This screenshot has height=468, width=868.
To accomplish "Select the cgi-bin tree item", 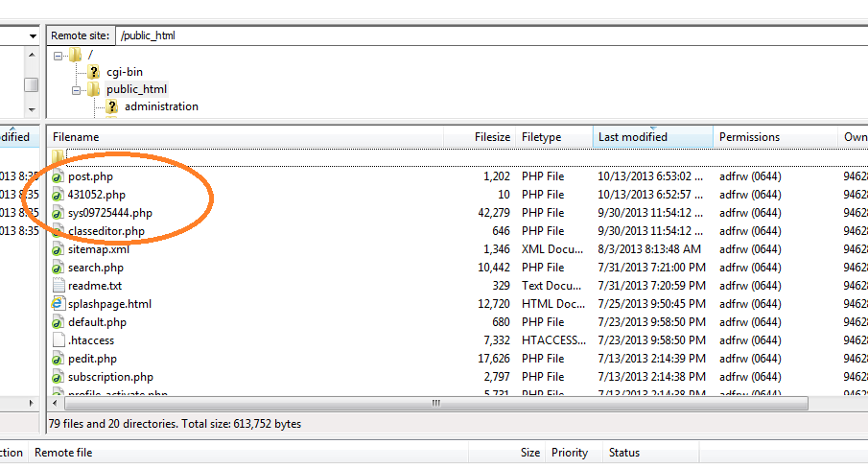I will pos(125,72).
